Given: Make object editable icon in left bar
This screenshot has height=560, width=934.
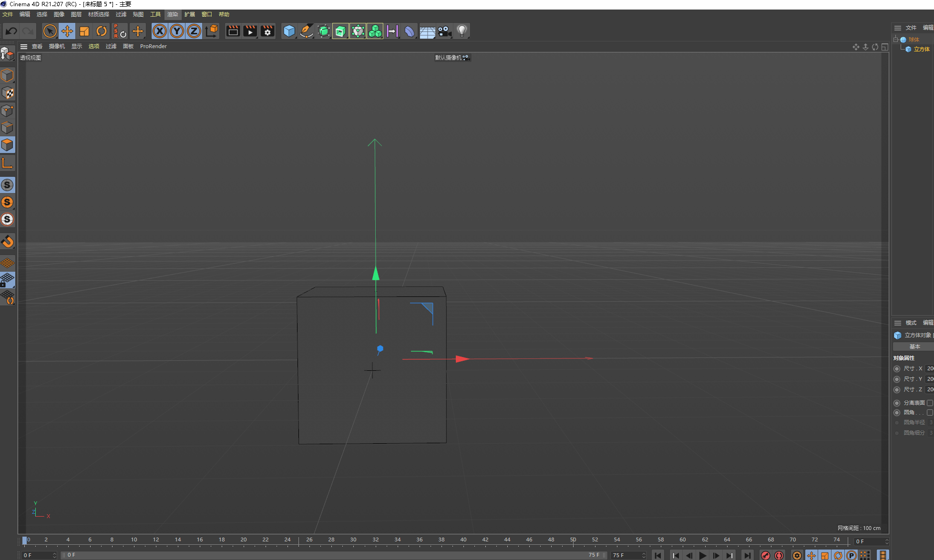Looking at the screenshot, I should (x=7, y=54).
